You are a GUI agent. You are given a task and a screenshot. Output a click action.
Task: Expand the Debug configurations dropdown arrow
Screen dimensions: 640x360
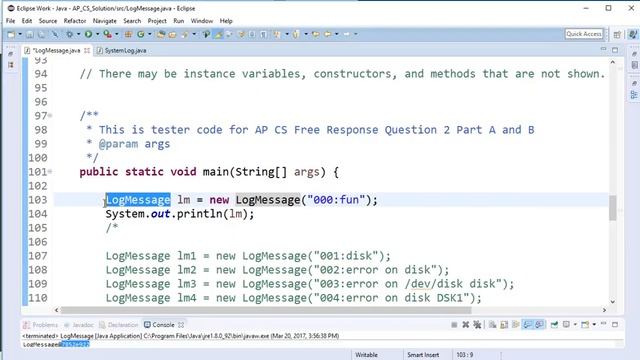pos(78,34)
